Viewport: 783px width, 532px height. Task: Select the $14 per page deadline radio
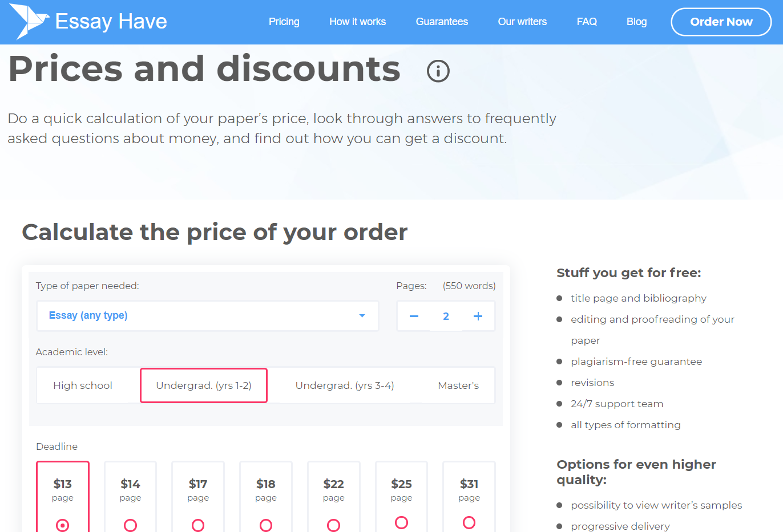[131, 525]
